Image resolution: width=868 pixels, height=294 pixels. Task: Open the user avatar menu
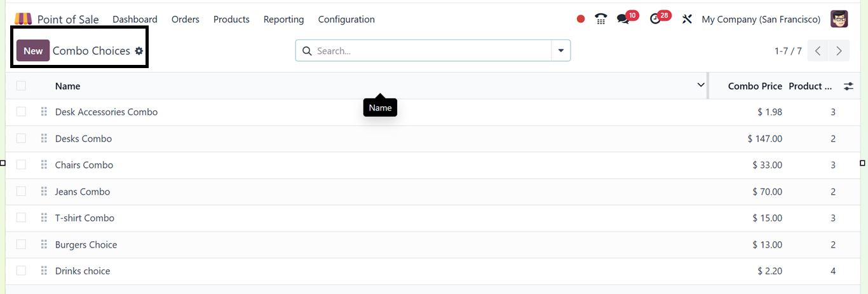pos(839,19)
